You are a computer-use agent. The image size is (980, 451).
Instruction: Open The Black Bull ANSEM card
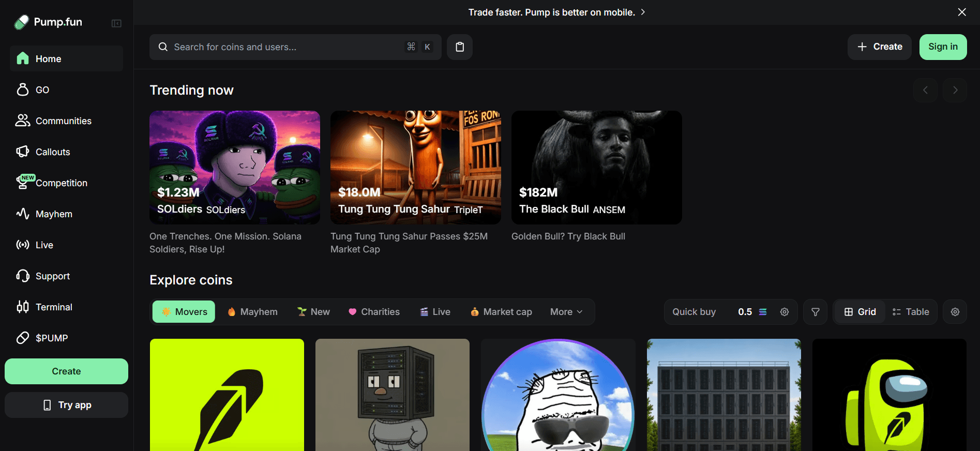(597, 168)
